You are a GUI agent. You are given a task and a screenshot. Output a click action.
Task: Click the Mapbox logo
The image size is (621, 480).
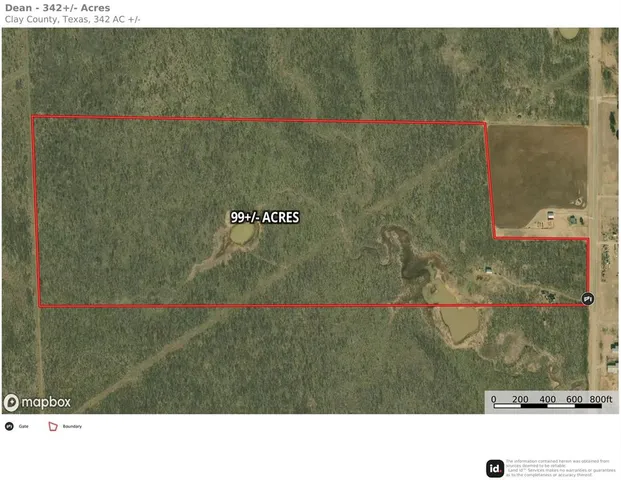(x=37, y=402)
